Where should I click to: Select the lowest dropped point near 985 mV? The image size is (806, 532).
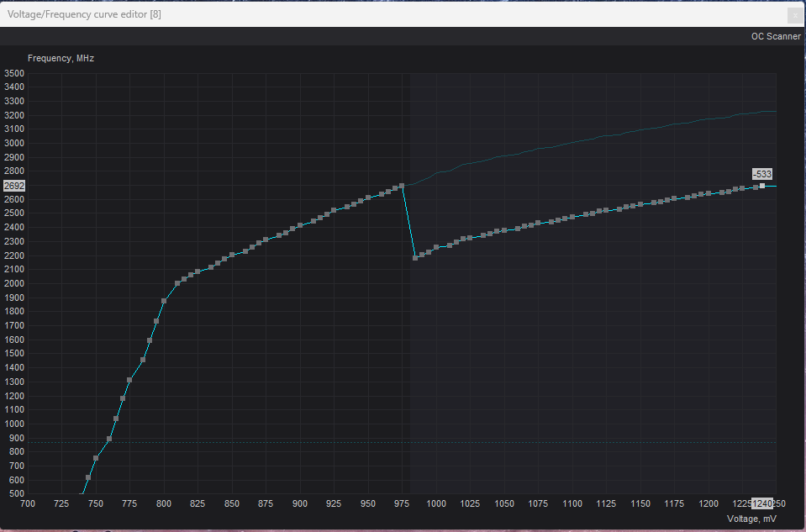tap(415, 257)
